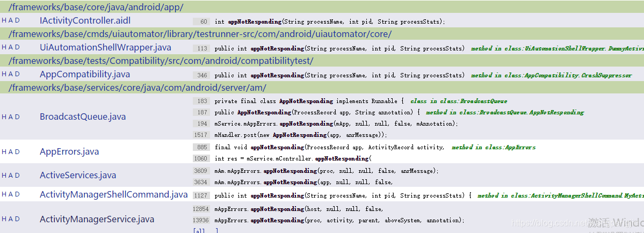Click code 'mAm.mAppErrors.appNotResponding(proc, null, null, false, anrMessage);'
Image resolution: width=644 pixels, height=233 pixels.
pos(327,171)
